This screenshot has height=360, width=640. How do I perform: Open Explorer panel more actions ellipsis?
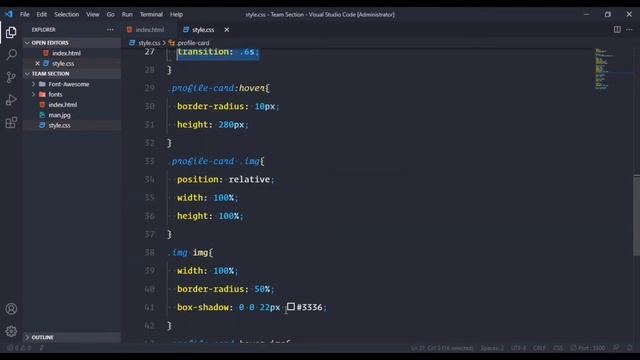point(110,30)
